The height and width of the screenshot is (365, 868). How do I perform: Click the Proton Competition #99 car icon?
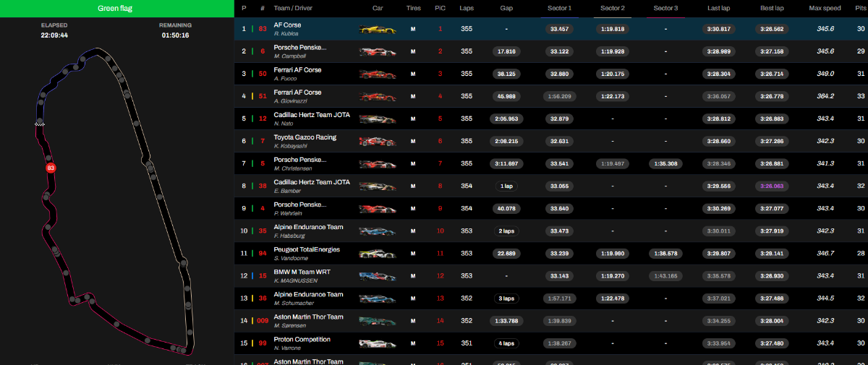(x=377, y=343)
